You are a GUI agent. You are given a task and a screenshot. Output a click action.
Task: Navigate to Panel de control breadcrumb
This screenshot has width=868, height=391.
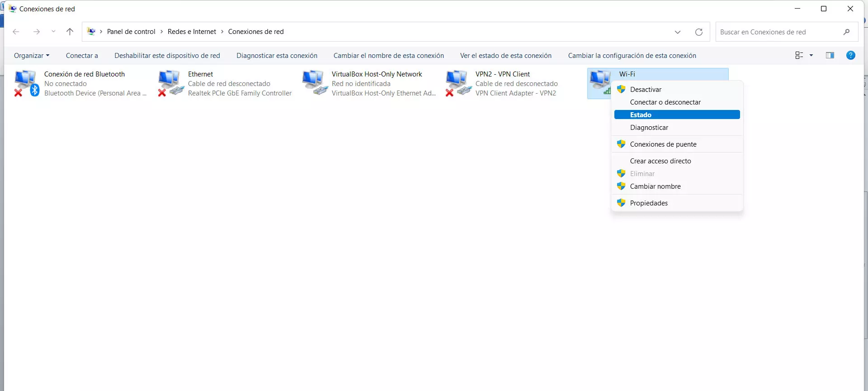[131, 32]
